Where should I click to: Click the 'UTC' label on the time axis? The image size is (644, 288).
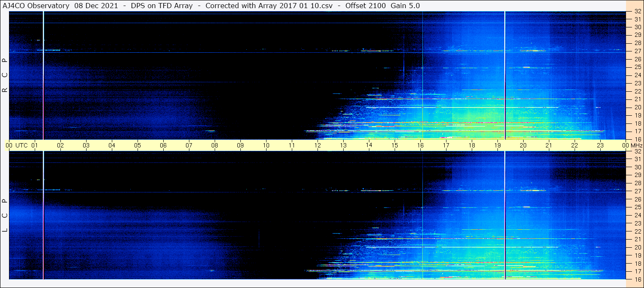[21, 145]
